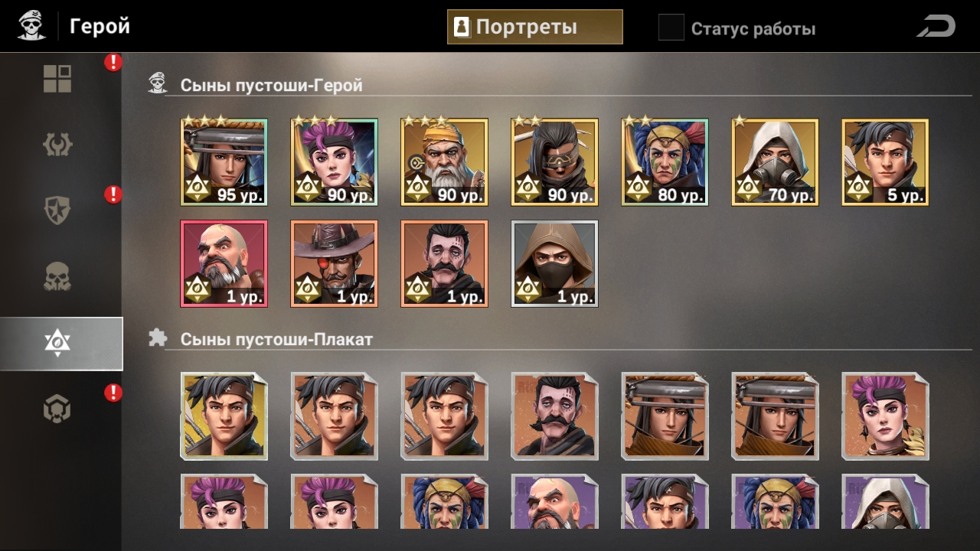Open the purple-haired level 90 hero
The image size is (980, 551).
pos(335,162)
